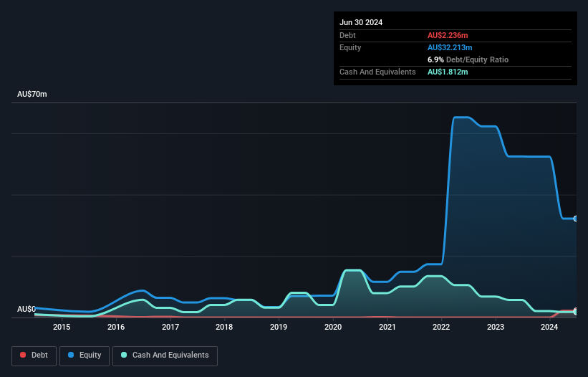
Task: Click the 2020 x-axis label
Action: [333, 327]
